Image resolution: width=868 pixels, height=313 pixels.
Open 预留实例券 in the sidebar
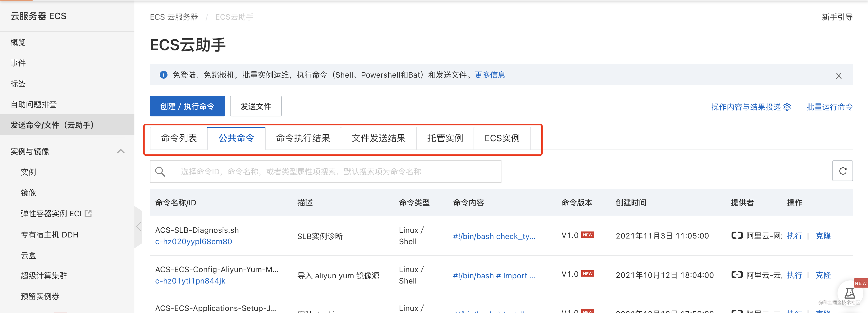40,296
